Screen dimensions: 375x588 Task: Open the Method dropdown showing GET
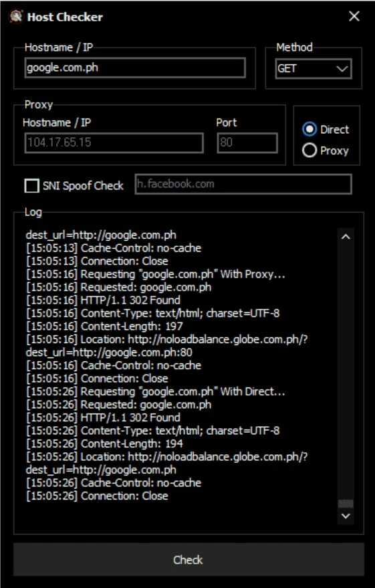(x=314, y=69)
